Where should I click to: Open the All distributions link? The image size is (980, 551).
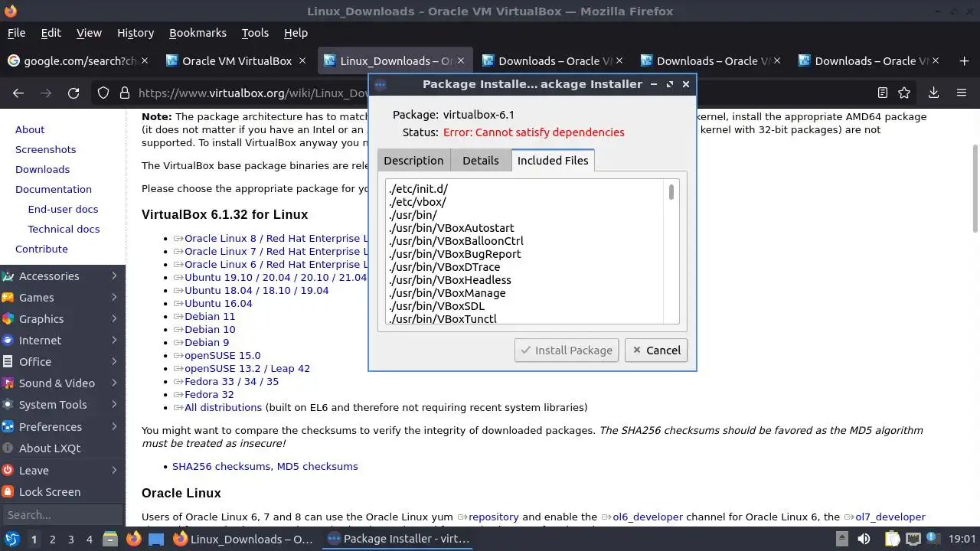tap(223, 407)
